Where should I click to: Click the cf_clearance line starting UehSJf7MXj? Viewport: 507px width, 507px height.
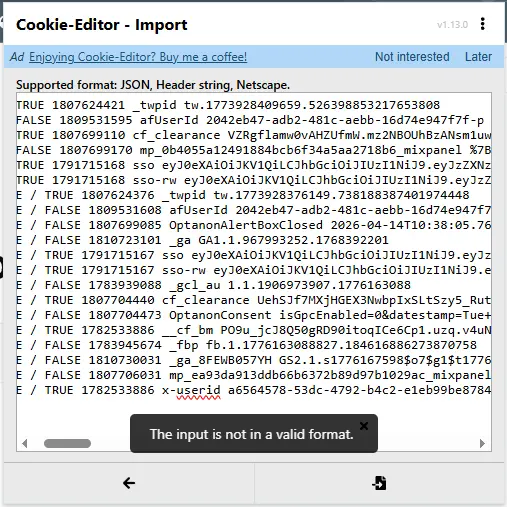coord(254,300)
